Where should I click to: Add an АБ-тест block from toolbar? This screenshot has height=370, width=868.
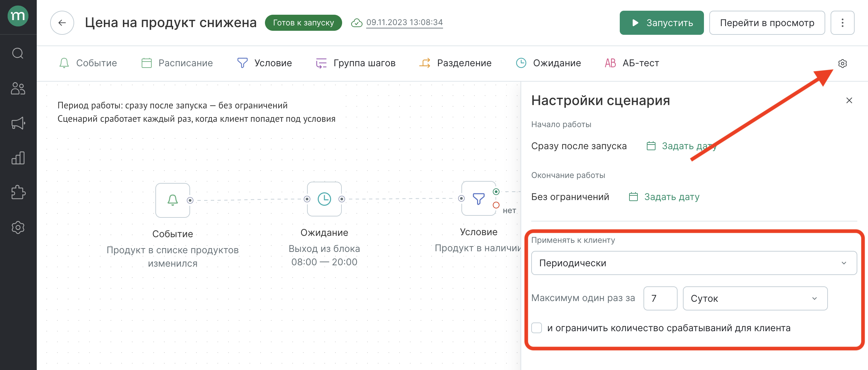(x=632, y=63)
